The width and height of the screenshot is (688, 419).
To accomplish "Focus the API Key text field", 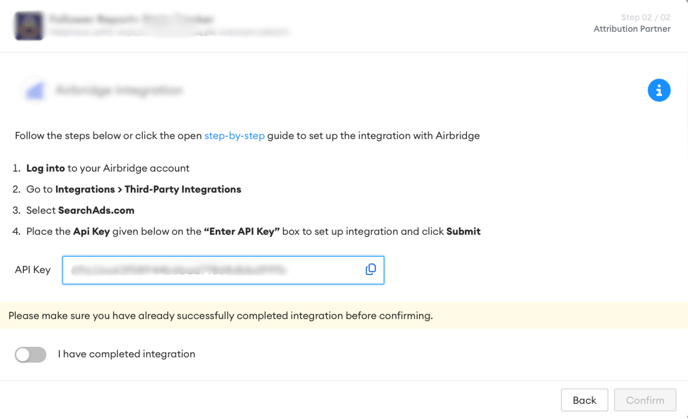I will coord(223,270).
